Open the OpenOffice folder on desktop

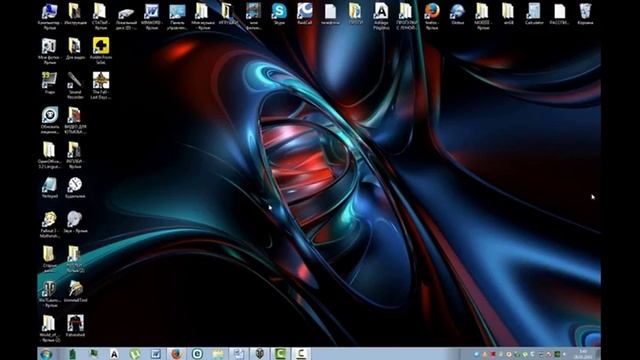point(49,154)
